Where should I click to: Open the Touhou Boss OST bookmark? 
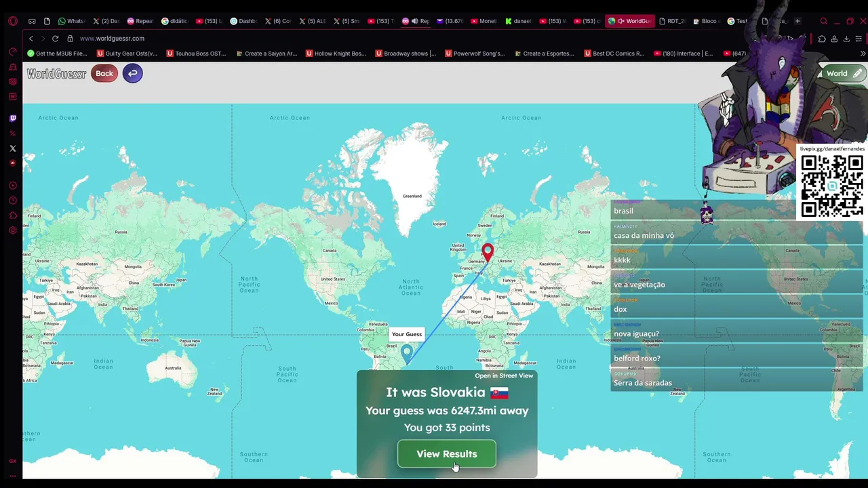point(196,54)
